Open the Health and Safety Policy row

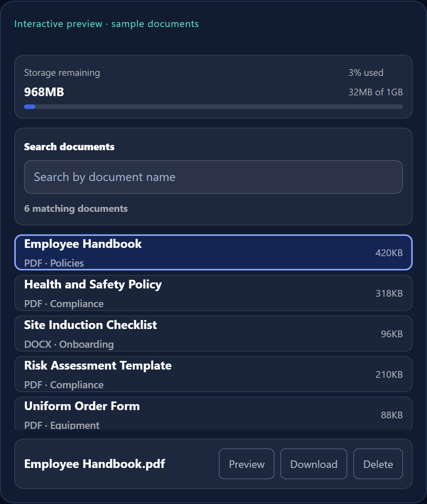pyautogui.click(x=214, y=293)
